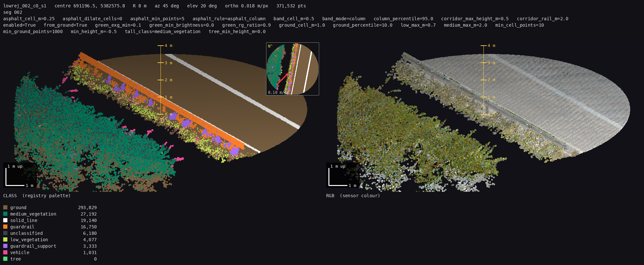
Task: Click the RGB (sensor colour) label
Action: point(353,196)
